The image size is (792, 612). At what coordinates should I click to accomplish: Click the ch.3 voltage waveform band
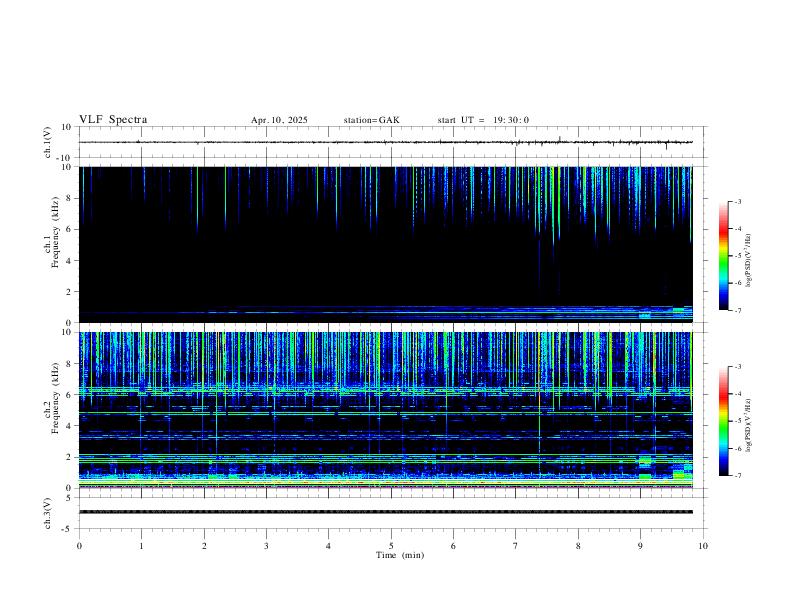[x=385, y=512]
